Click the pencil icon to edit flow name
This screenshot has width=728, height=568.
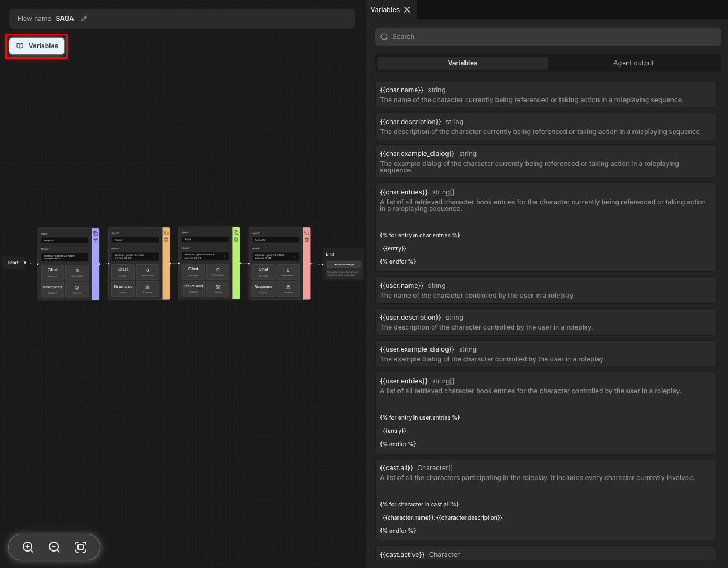tap(84, 19)
